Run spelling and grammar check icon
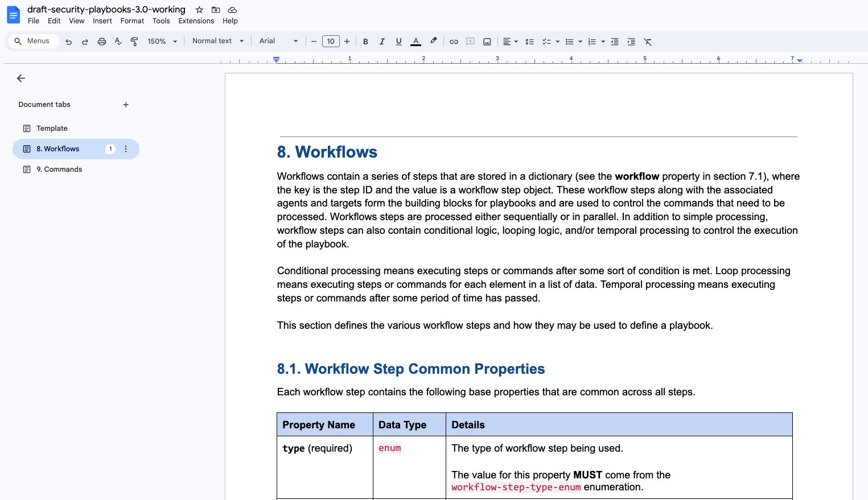 tap(118, 42)
